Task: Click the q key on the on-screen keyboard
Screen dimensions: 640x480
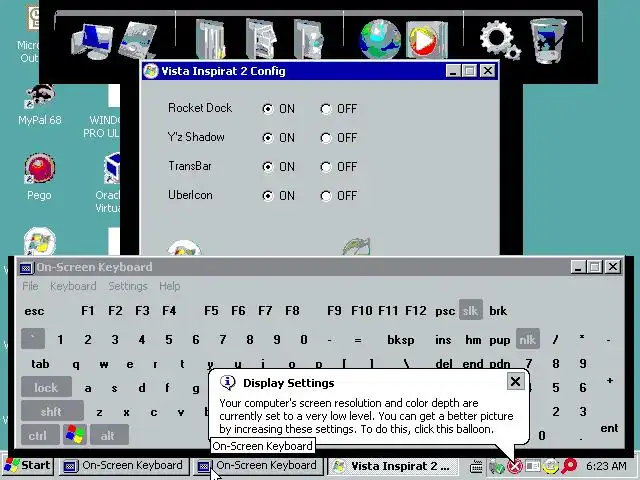Action: point(76,364)
